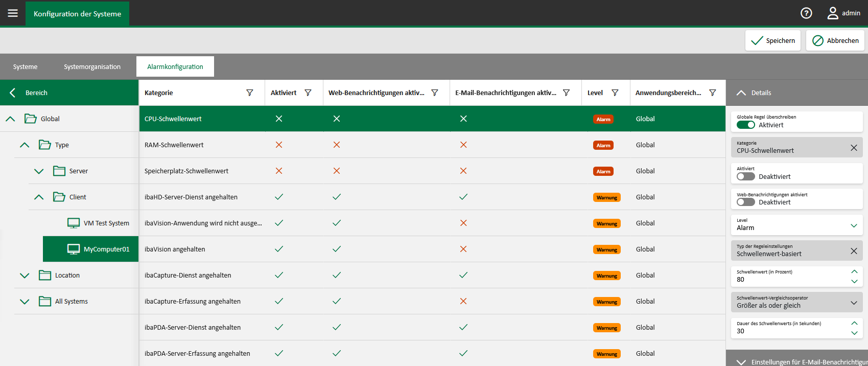Screen dimensions: 868x366
Task: Click the Bereich back arrow
Action: 13,93
